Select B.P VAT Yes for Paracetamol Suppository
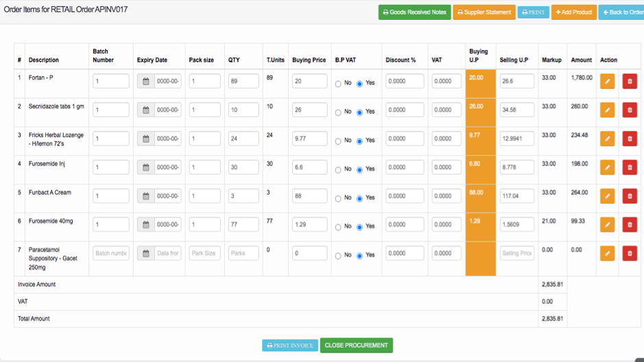644x362 pixels. (x=360, y=256)
